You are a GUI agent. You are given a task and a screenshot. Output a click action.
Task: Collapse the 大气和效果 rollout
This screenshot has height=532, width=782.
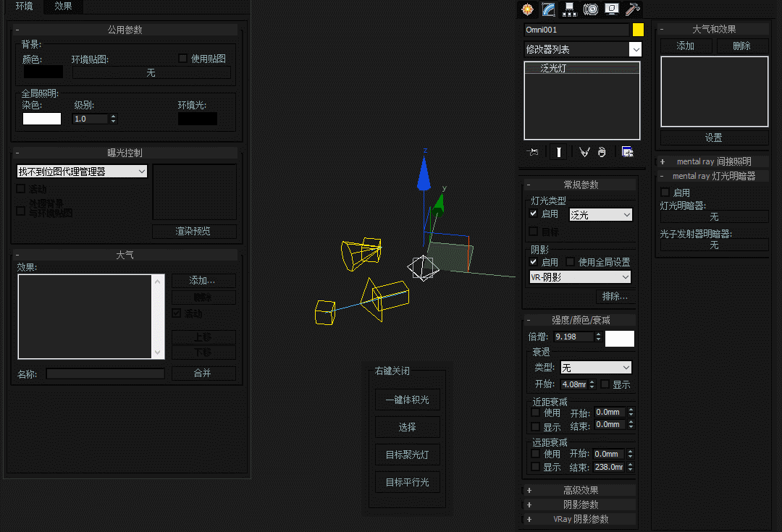point(714,30)
